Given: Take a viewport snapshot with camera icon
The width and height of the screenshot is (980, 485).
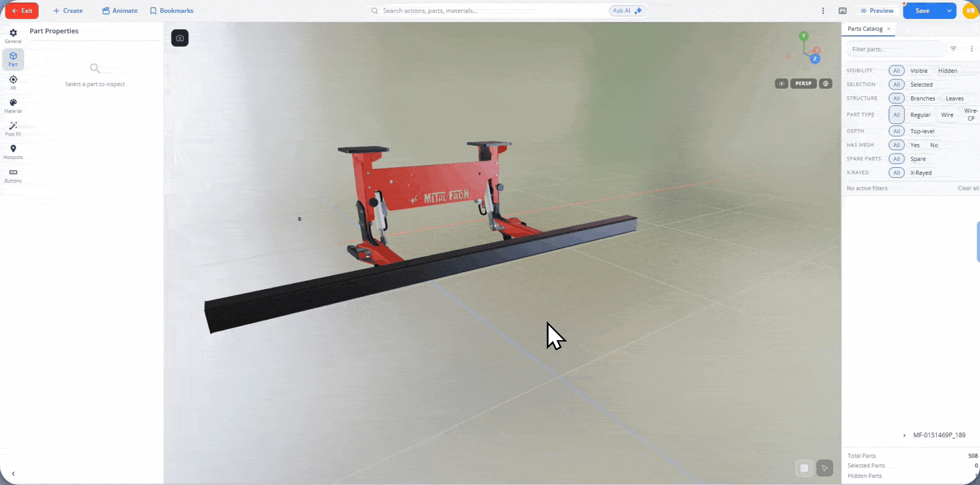Looking at the screenshot, I should coord(180,38).
